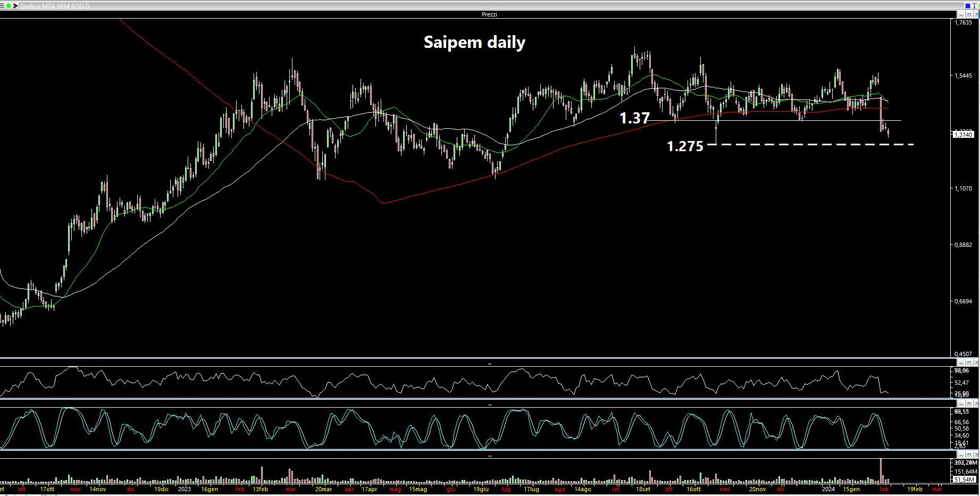The width and height of the screenshot is (980, 496).
Task: Close the Prezzi price panel
Action: tap(976, 14)
